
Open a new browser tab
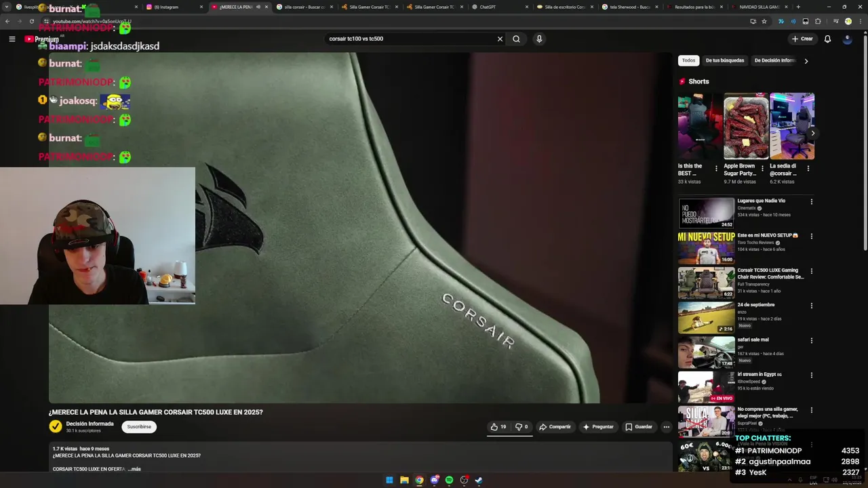point(798,7)
